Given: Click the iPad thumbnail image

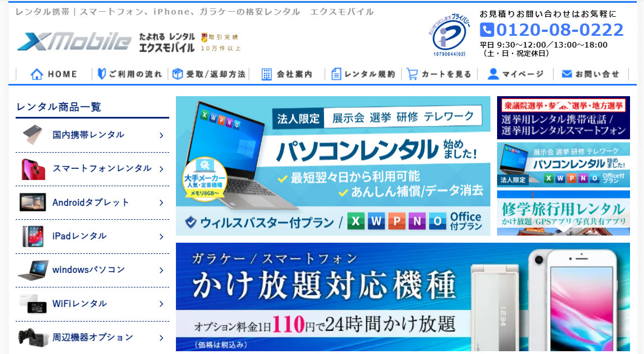Looking at the screenshot, I should point(33,237).
